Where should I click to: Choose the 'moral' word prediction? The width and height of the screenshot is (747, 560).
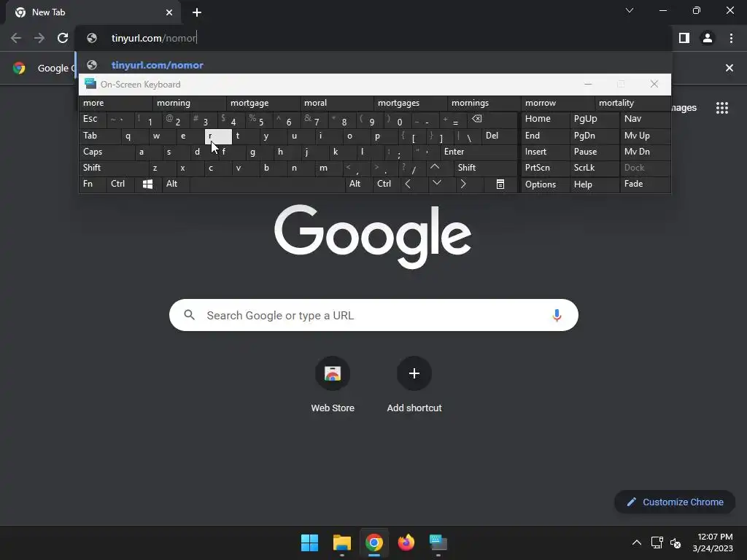(x=336, y=103)
